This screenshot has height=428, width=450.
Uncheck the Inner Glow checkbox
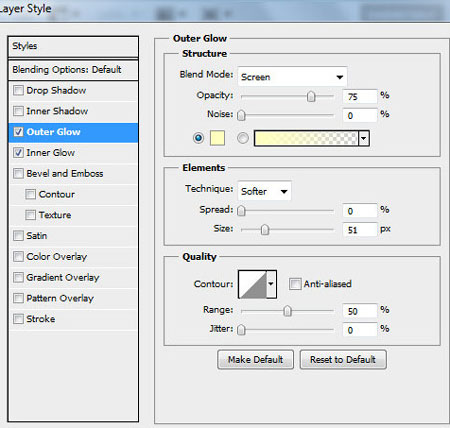click(18, 153)
